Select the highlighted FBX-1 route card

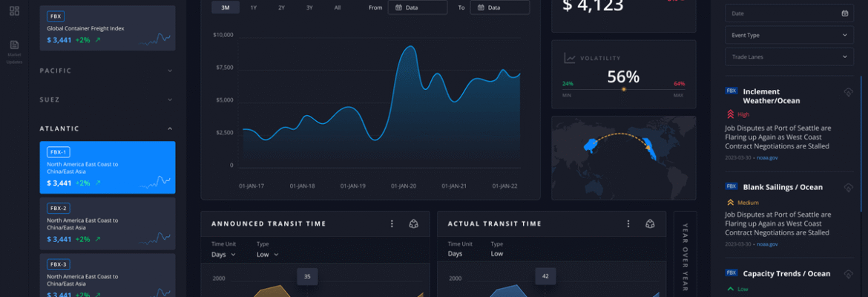pos(108,167)
